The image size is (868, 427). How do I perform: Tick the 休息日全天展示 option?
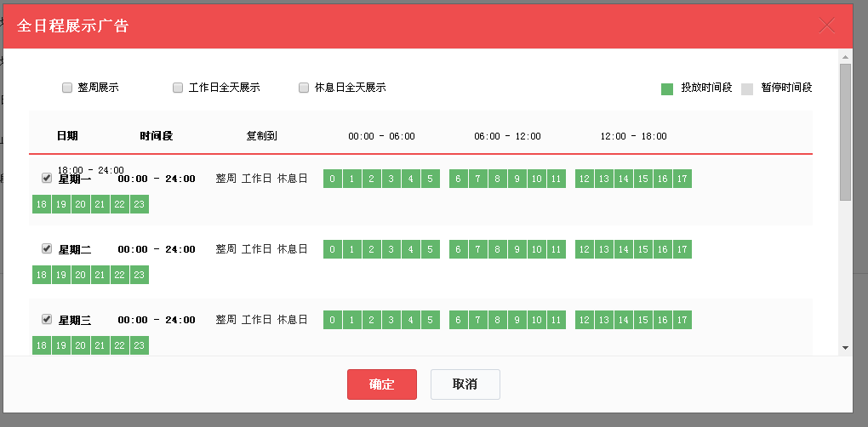[x=304, y=88]
